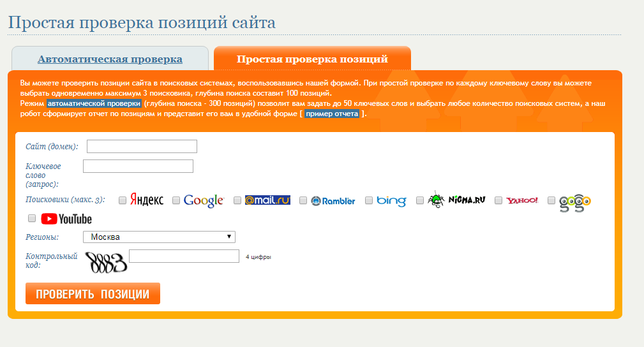
Task: Click the label Сайт (домен):
Action: tap(52, 147)
